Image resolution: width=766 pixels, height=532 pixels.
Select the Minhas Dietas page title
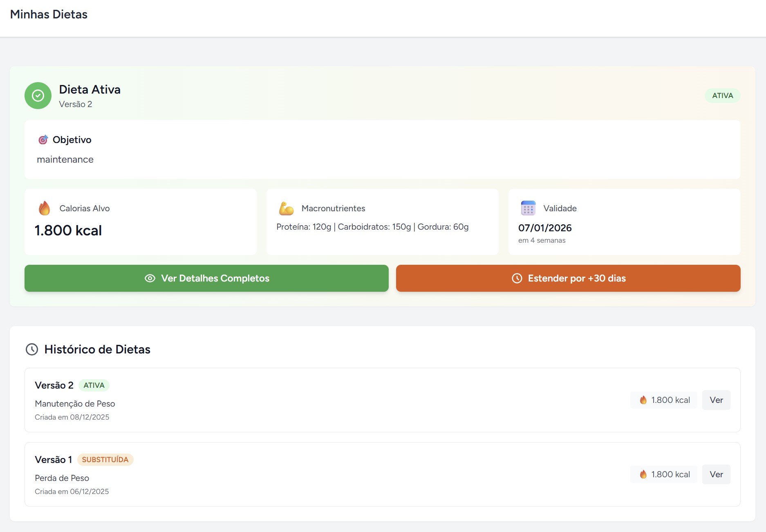coord(49,14)
